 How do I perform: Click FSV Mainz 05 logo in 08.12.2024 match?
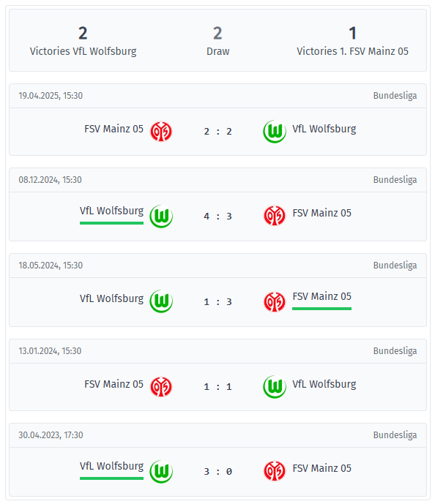click(x=275, y=216)
